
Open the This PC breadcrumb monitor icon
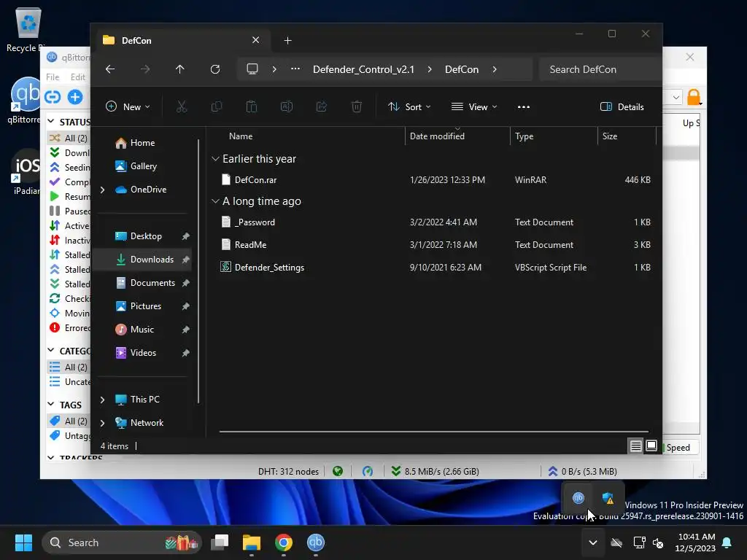pyautogui.click(x=252, y=69)
